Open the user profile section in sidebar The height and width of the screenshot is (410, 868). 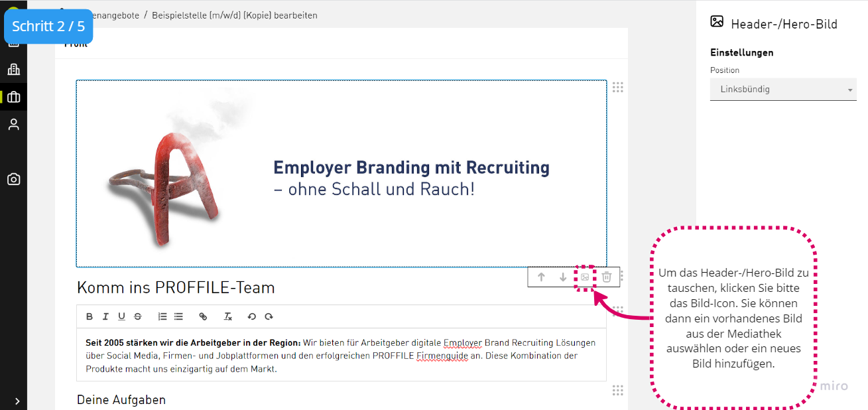pyautogui.click(x=13, y=125)
